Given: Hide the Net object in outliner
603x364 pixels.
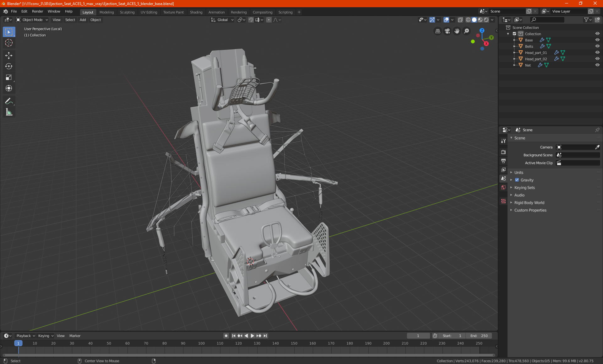Looking at the screenshot, I should (x=597, y=65).
